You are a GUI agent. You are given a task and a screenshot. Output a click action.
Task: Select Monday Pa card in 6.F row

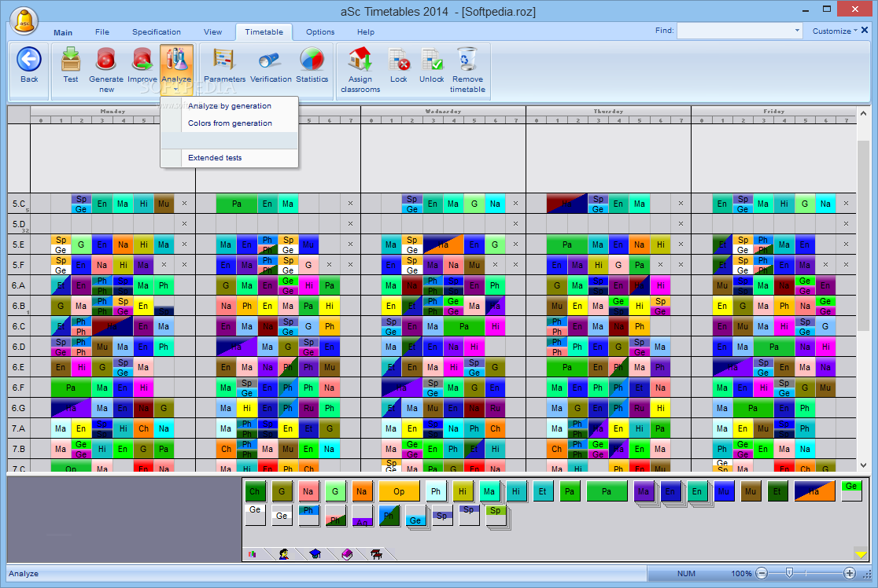(x=71, y=387)
